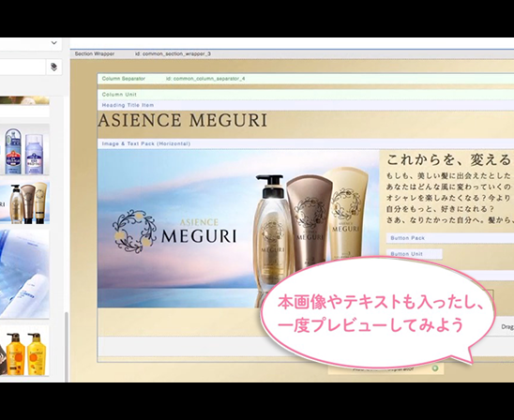Select the Column Separator component bar
Viewport: 514px width, 420px height.
coord(306,79)
